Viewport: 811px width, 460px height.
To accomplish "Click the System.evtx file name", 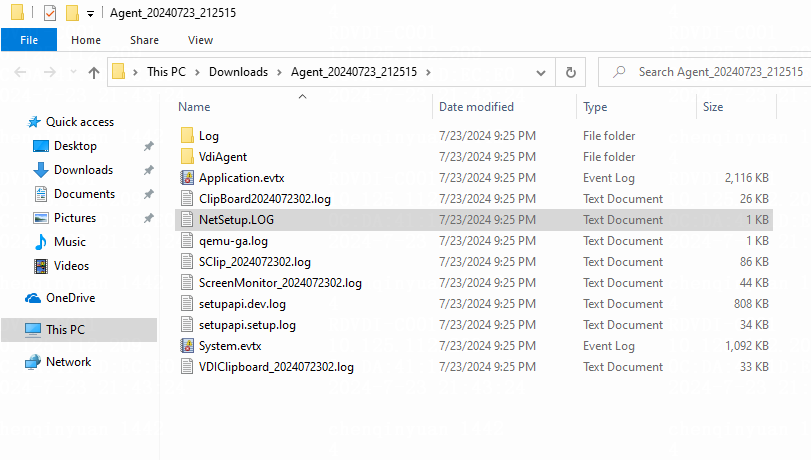I will click(x=230, y=346).
